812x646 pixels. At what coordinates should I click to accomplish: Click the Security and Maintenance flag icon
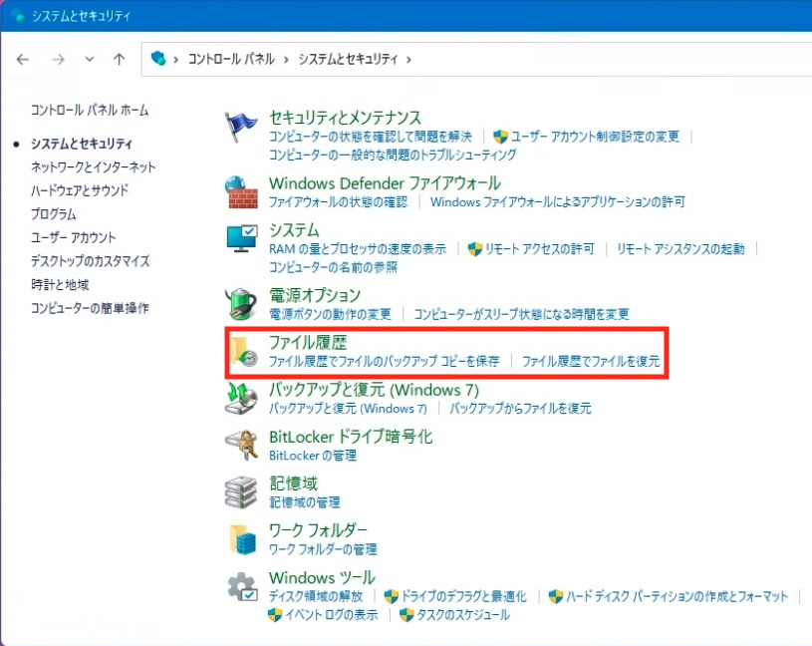point(241,128)
